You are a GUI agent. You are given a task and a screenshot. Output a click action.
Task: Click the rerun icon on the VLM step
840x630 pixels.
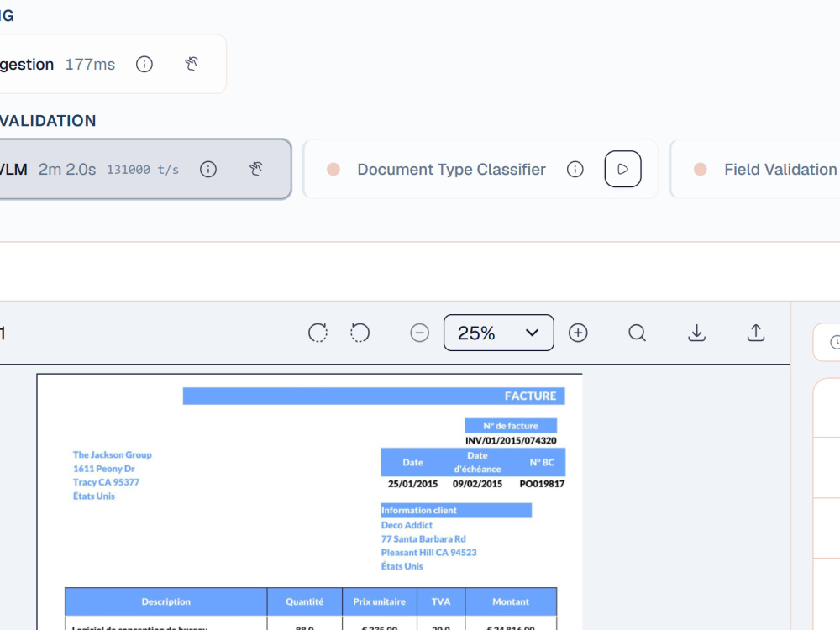tap(256, 170)
